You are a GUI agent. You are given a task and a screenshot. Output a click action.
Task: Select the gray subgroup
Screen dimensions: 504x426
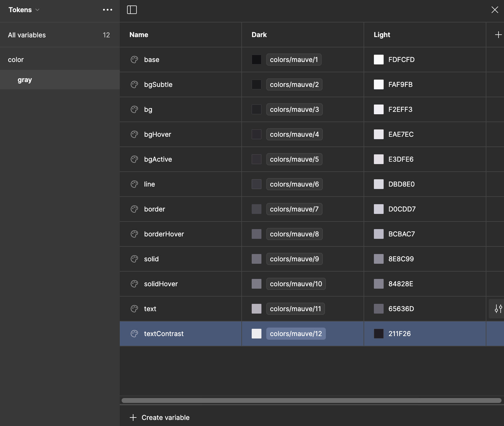[60, 80]
